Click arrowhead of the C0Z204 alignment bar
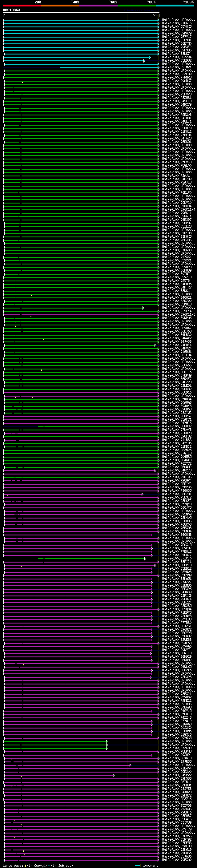The height and width of the screenshot is (868, 197). (150, 57)
